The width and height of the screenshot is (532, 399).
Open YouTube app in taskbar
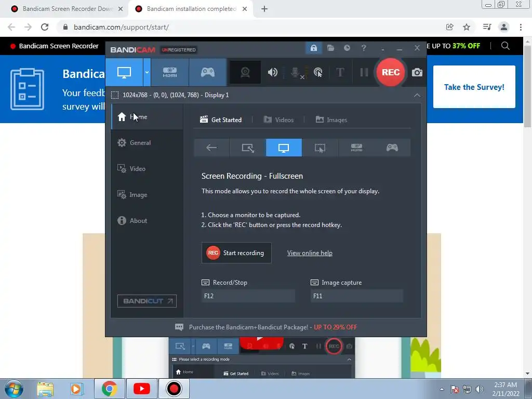(x=142, y=389)
